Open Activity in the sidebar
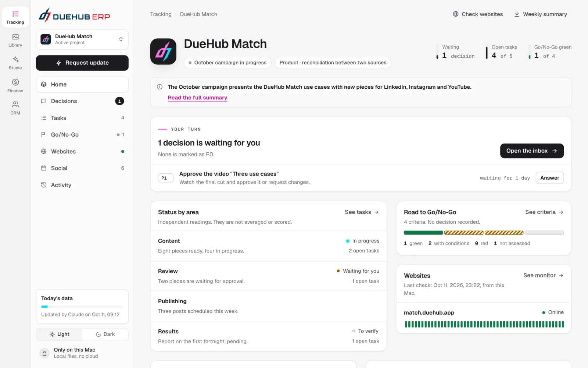 click(x=82, y=185)
